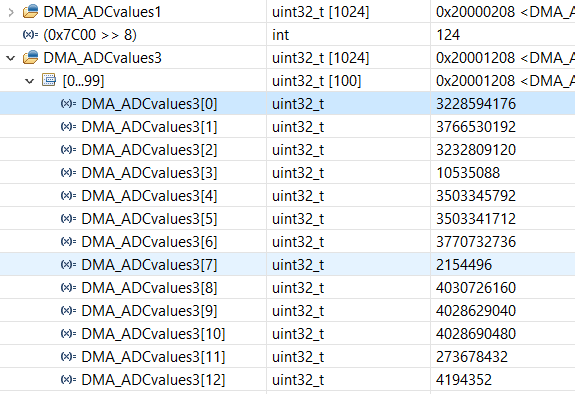Click variable icon for DMA_ADCvalues3[0]

pyautogui.click(x=68, y=103)
